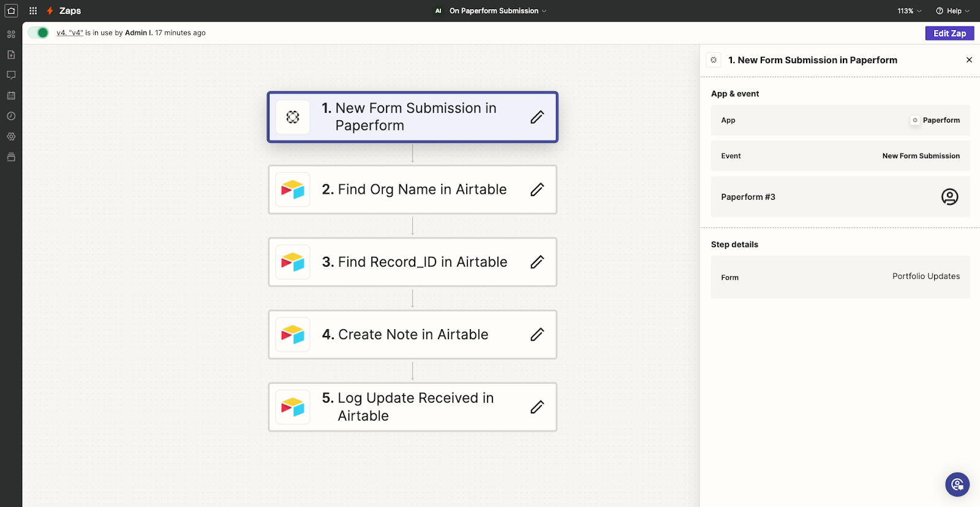The width and height of the screenshot is (980, 507).
Task: Open the zap notes file icon
Action: pyautogui.click(x=11, y=55)
